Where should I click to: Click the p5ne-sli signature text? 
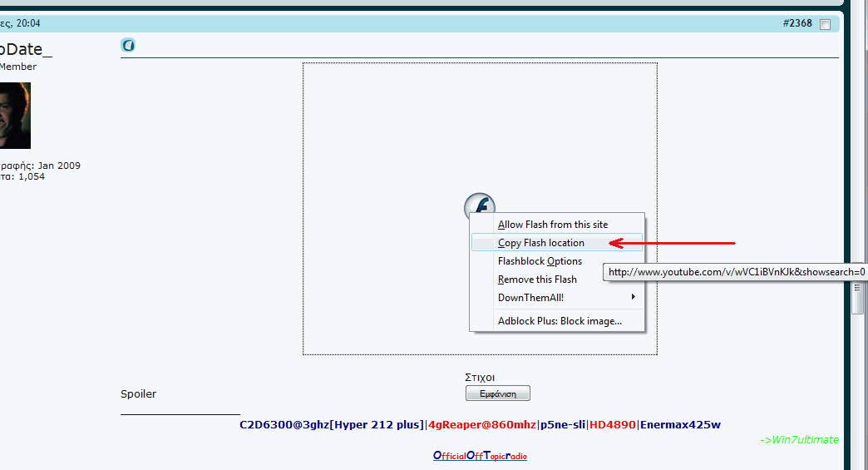563,424
